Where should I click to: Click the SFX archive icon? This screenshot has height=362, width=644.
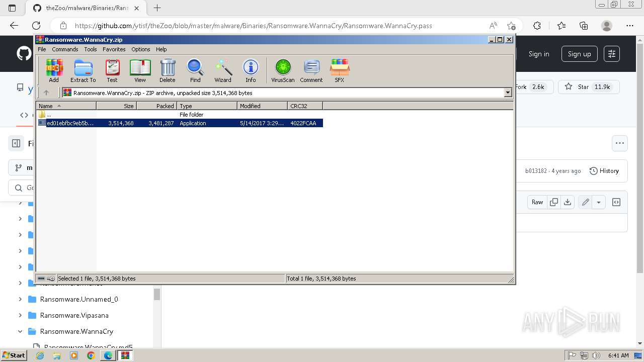click(x=340, y=70)
